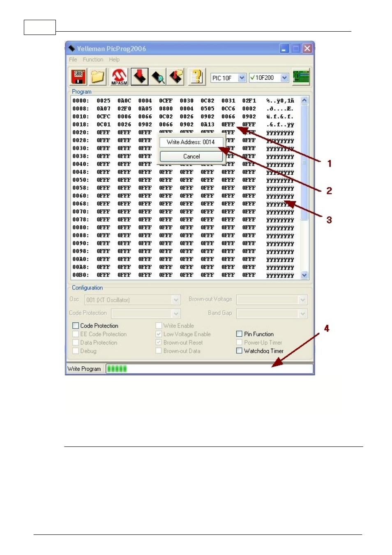392x555 pixels.
Task: Click the write-to-chip red down arrow icon
Action: point(140,77)
